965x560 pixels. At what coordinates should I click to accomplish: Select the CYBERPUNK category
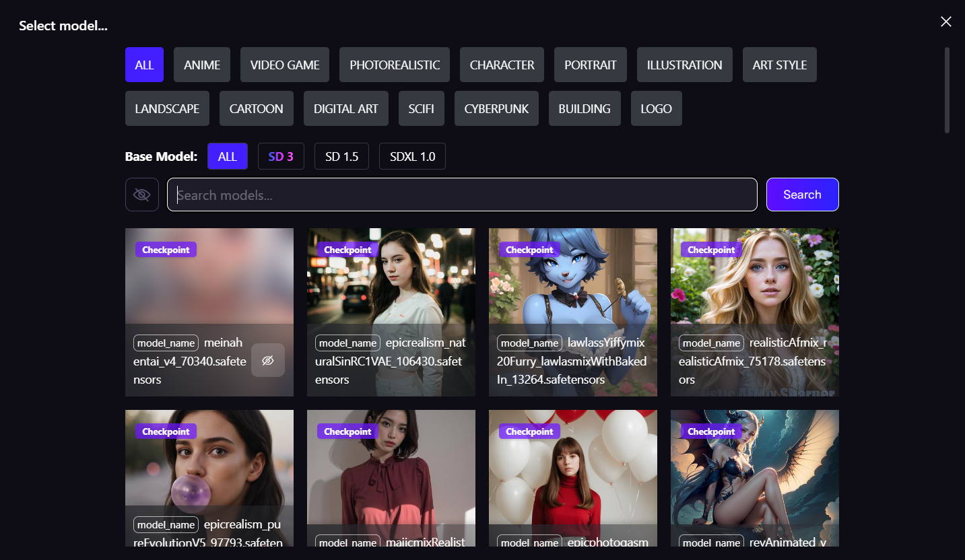(x=496, y=108)
